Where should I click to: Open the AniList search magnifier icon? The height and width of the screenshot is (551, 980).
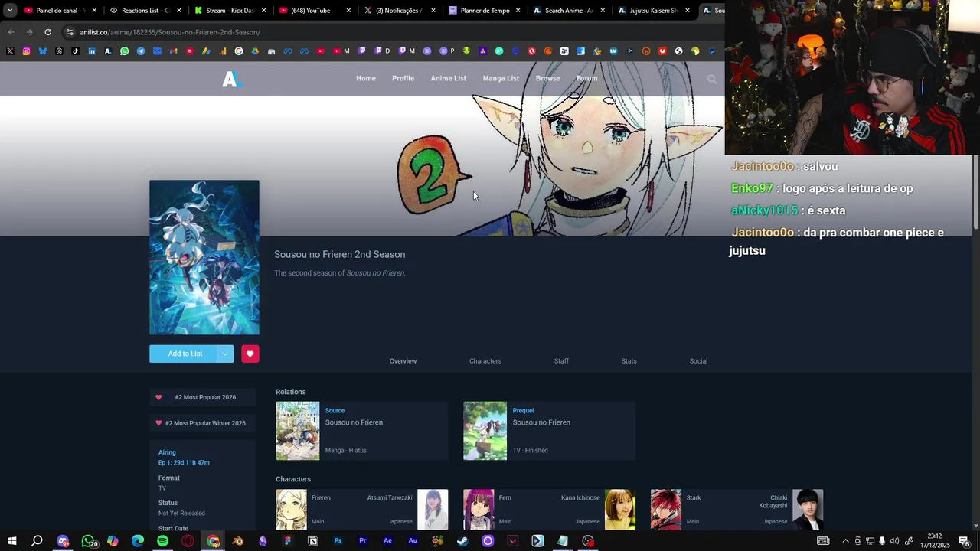coord(712,79)
